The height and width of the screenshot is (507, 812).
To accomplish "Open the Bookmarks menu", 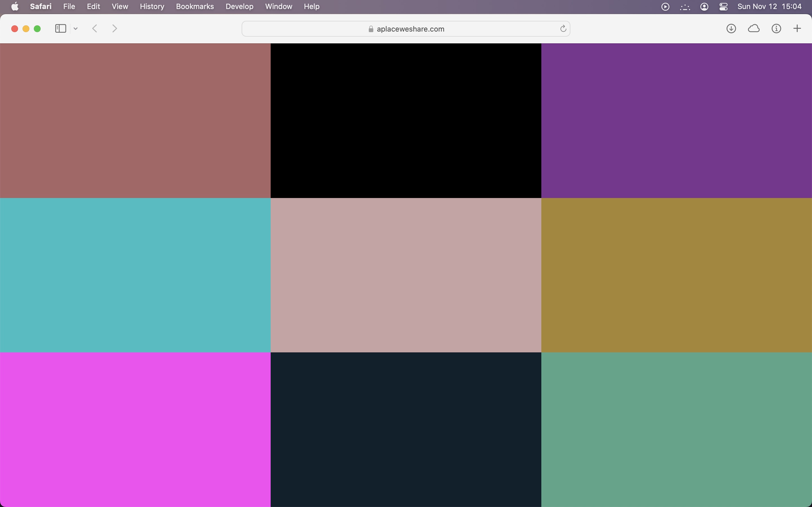I will coord(195,6).
